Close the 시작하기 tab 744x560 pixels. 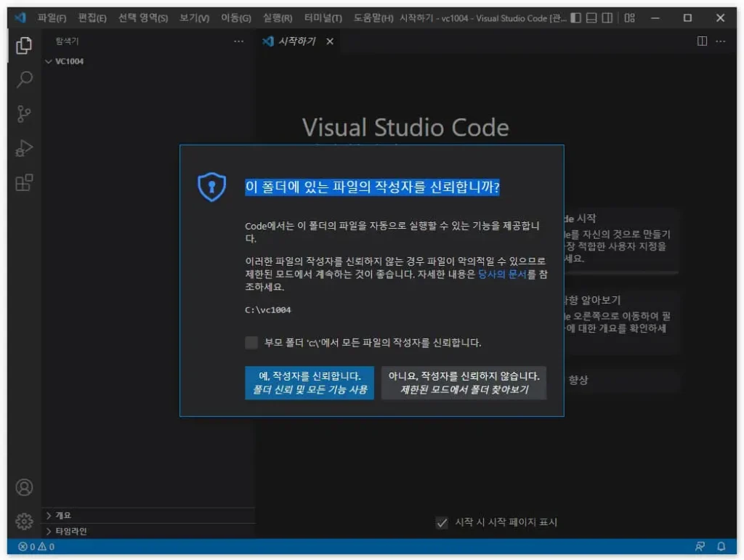click(x=330, y=41)
